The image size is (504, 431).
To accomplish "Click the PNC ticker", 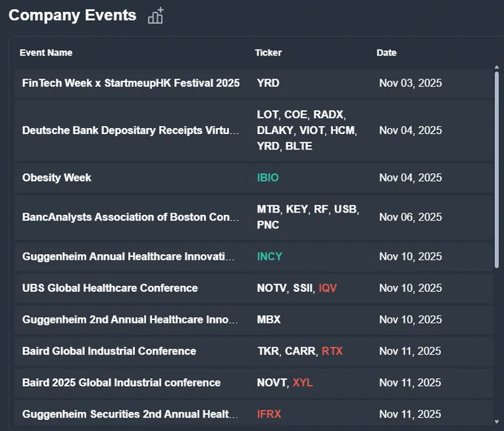I will (268, 225).
